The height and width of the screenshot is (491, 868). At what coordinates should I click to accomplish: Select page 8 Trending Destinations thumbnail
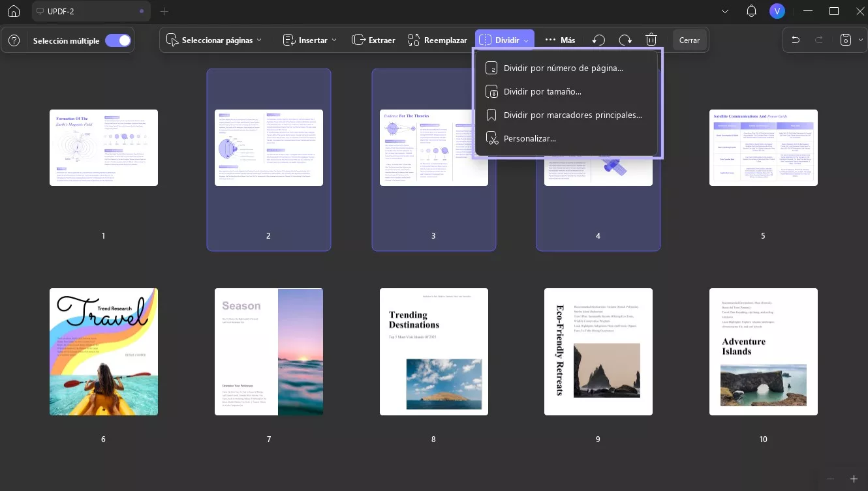pyautogui.click(x=434, y=351)
